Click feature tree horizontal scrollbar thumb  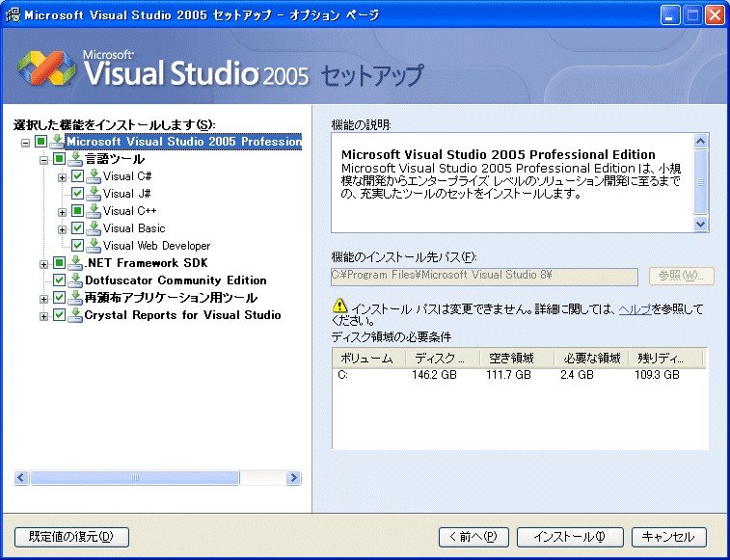coord(135,478)
